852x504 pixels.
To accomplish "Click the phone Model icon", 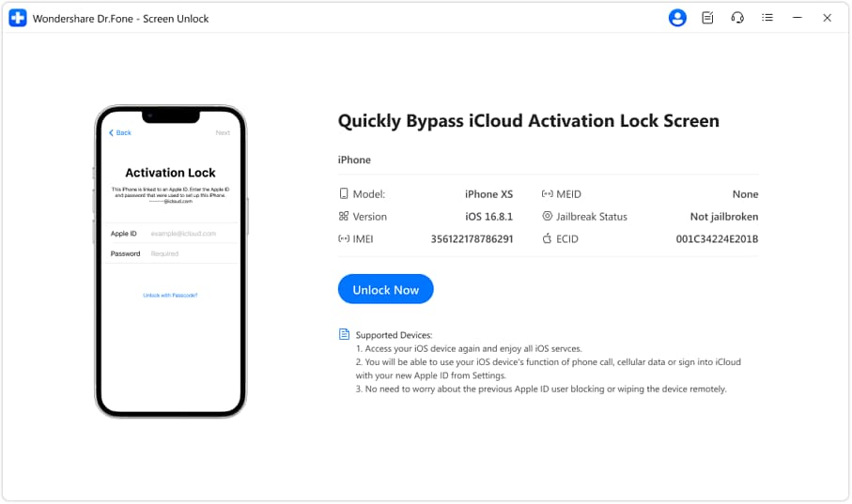I will click(344, 194).
